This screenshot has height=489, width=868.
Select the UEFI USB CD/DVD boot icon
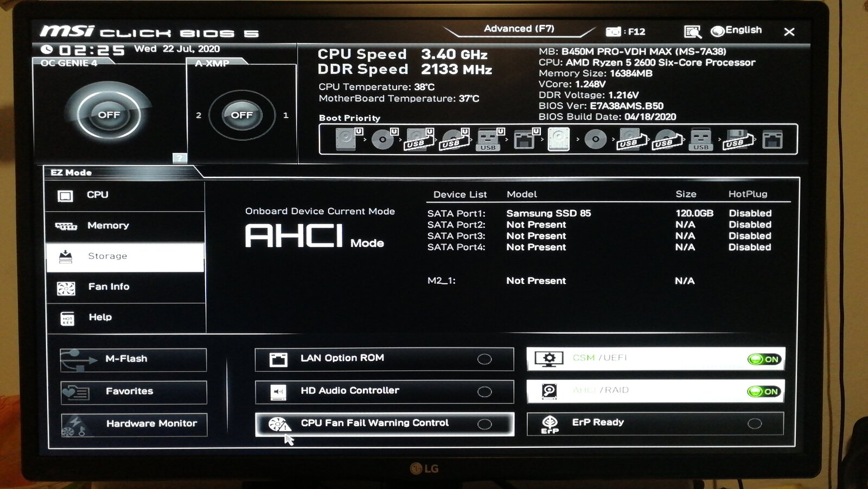[455, 139]
